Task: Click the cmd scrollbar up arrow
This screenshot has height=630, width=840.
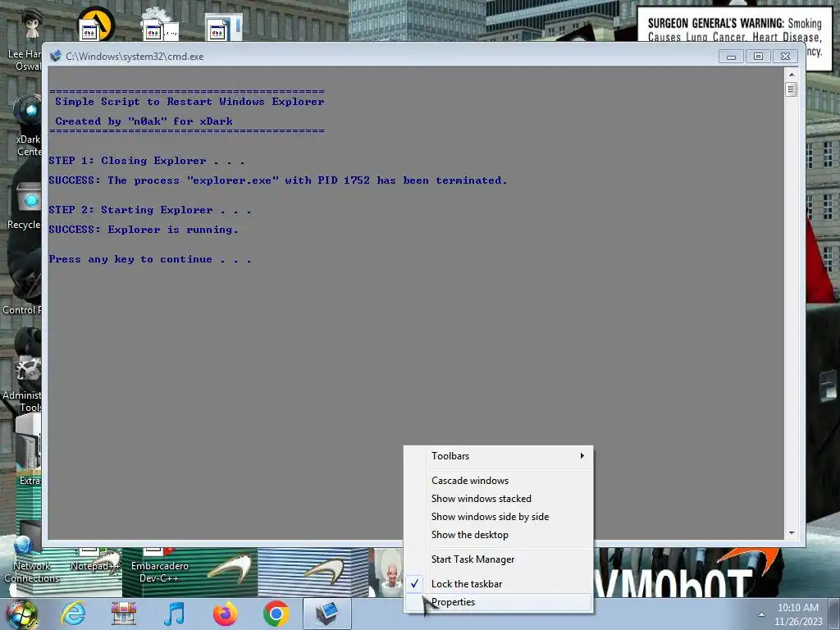Action: pos(792,74)
